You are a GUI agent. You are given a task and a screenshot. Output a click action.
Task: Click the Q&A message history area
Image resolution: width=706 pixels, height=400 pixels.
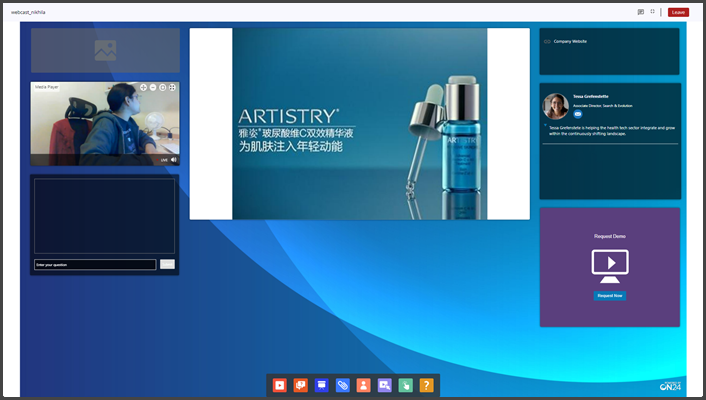[x=104, y=216]
